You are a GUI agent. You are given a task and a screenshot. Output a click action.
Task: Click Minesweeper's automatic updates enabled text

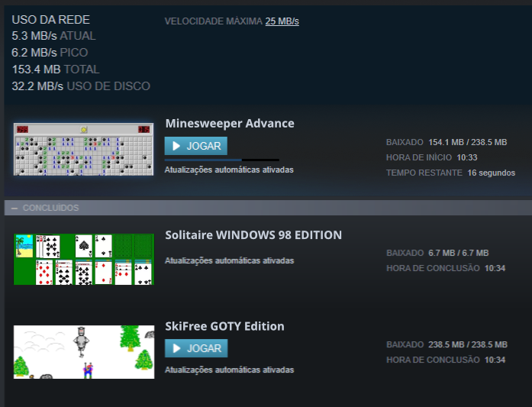(x=229, y=170)
